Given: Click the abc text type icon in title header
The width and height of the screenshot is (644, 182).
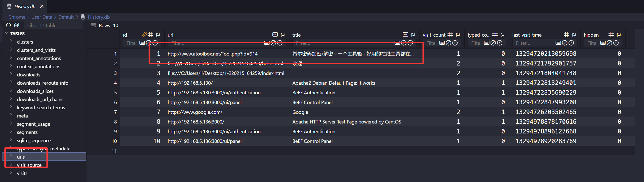Looking at the screenshot, I should 405,35.
